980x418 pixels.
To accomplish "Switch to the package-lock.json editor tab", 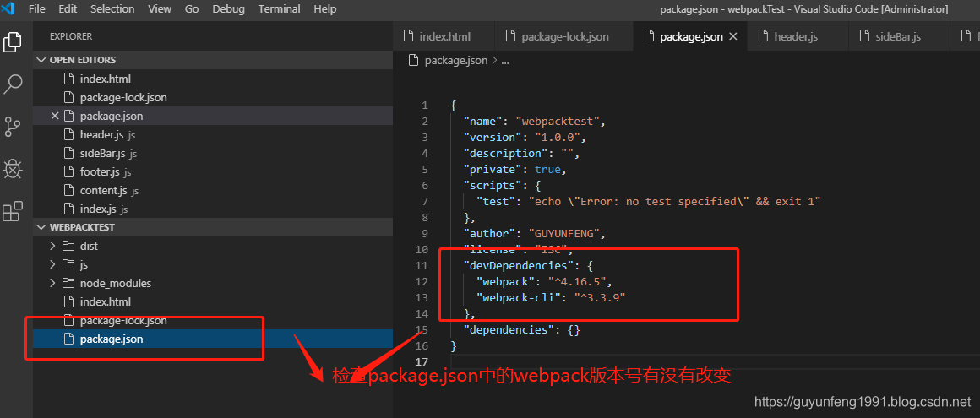I will coord(563,37).
